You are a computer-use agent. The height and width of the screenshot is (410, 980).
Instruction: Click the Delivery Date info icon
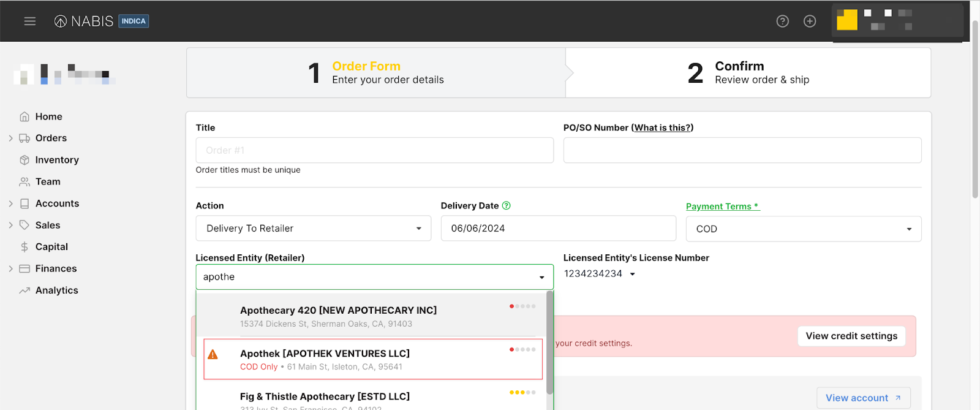point(507,206)
